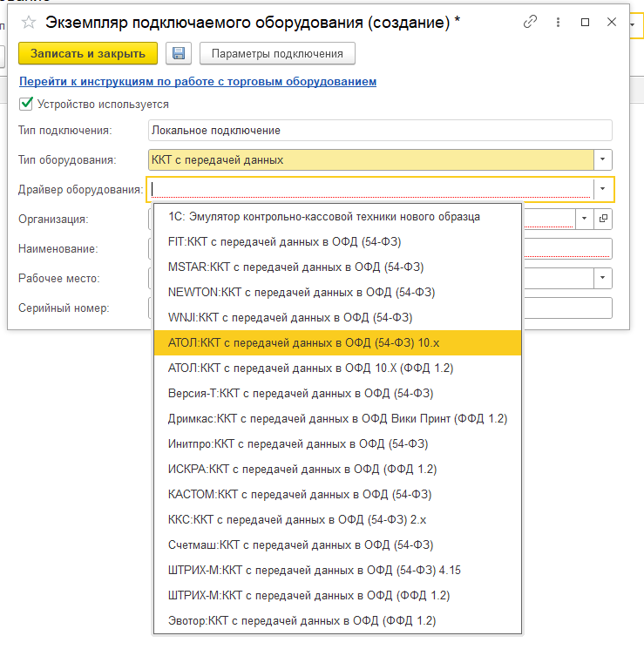
Task: Choose ИСКРА:ККТ (ФФД 1.2) driver
Action: tap(338, 469)
